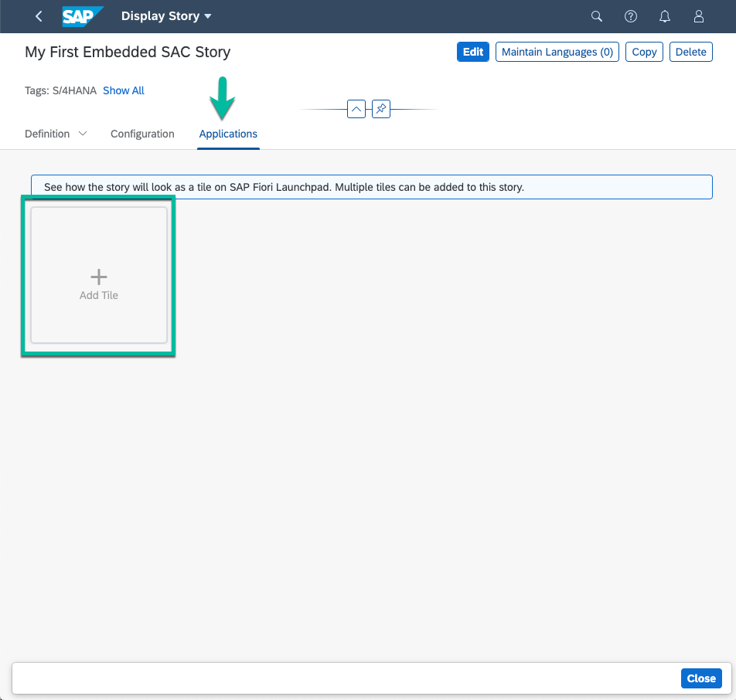Click the Add Tile card
736x700 pixels.
[99, 275]
